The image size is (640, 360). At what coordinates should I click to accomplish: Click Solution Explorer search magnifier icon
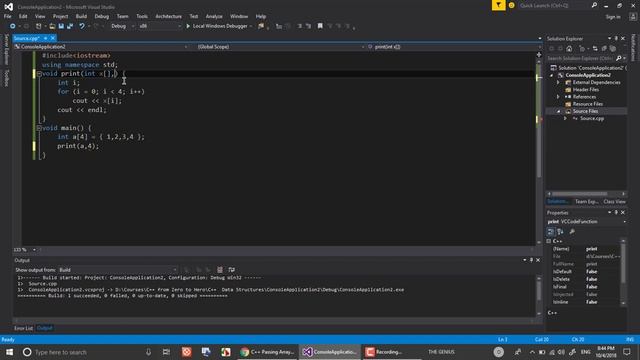tap(618, 58)
